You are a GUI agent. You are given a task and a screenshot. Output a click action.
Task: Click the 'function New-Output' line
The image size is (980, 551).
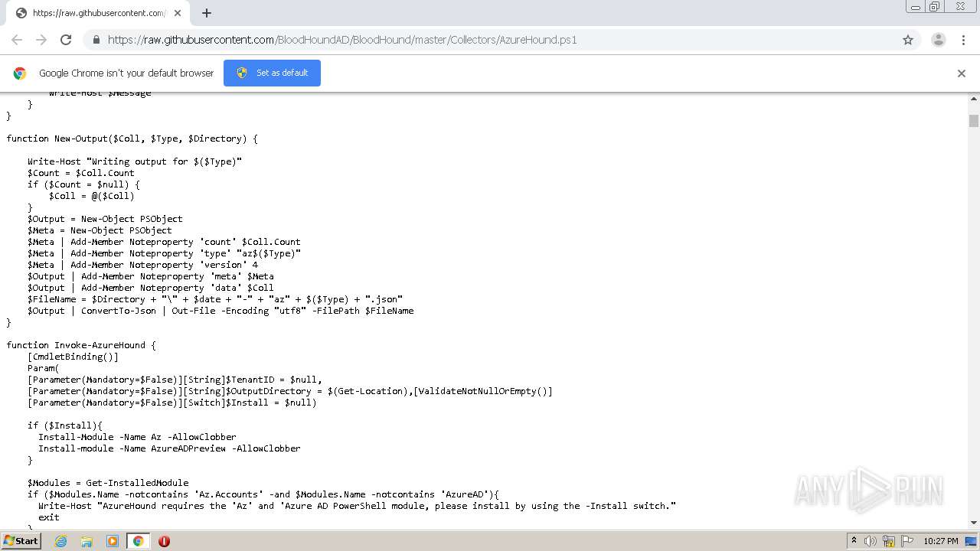132,139
